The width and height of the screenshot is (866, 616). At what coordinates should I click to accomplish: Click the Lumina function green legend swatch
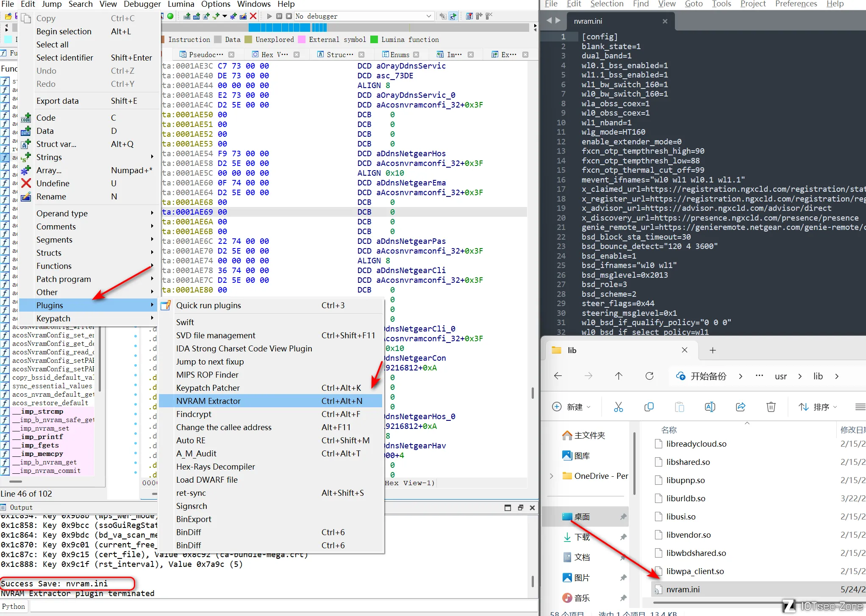[x=374, y=40]
